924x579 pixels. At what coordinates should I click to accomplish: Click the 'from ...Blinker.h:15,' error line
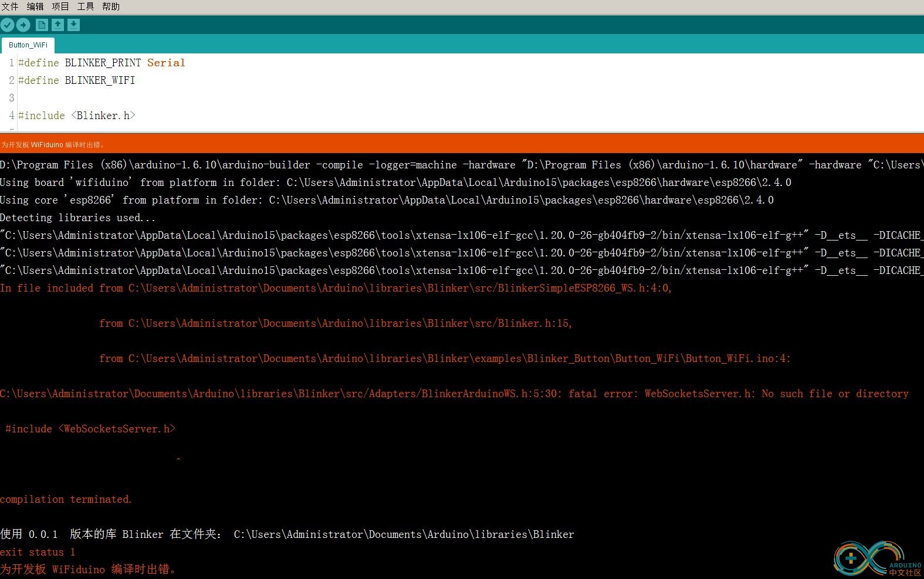click(x=336, y=323)
